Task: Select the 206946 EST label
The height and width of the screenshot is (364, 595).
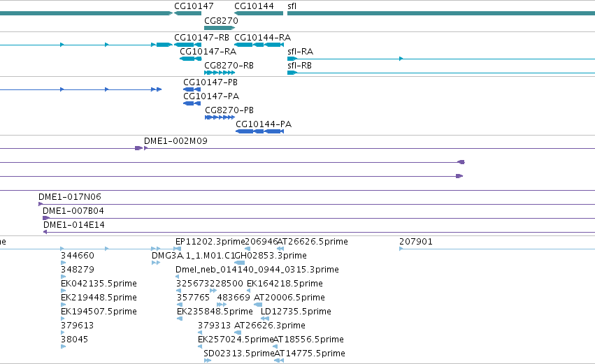Action: coord(261,242)
